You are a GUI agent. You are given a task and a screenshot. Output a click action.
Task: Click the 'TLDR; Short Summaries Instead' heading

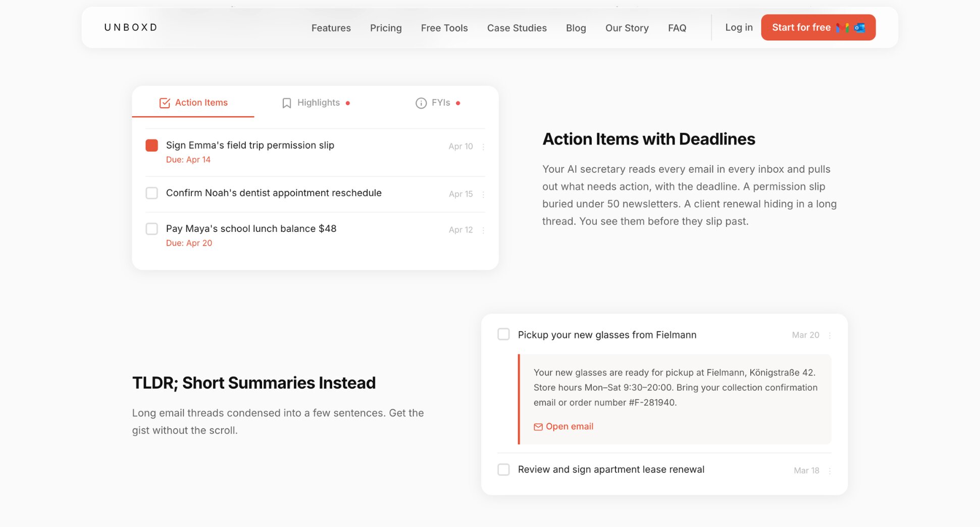[254, 383]
